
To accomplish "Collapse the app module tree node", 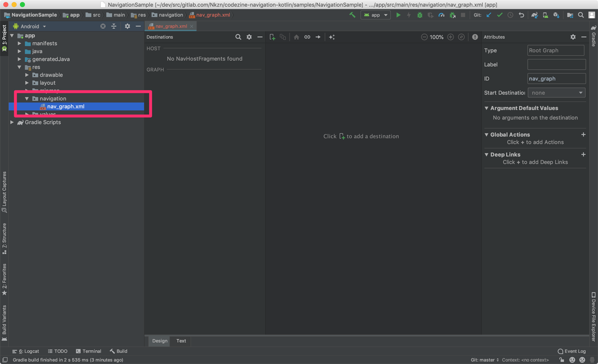I will point(12,36).
